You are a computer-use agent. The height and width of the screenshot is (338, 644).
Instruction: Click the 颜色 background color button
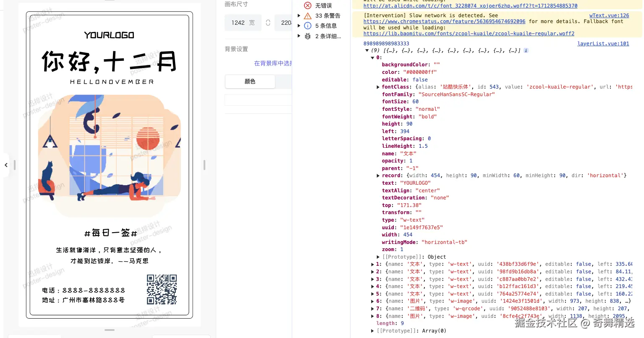pyautogui.click(x=250, y=82)
